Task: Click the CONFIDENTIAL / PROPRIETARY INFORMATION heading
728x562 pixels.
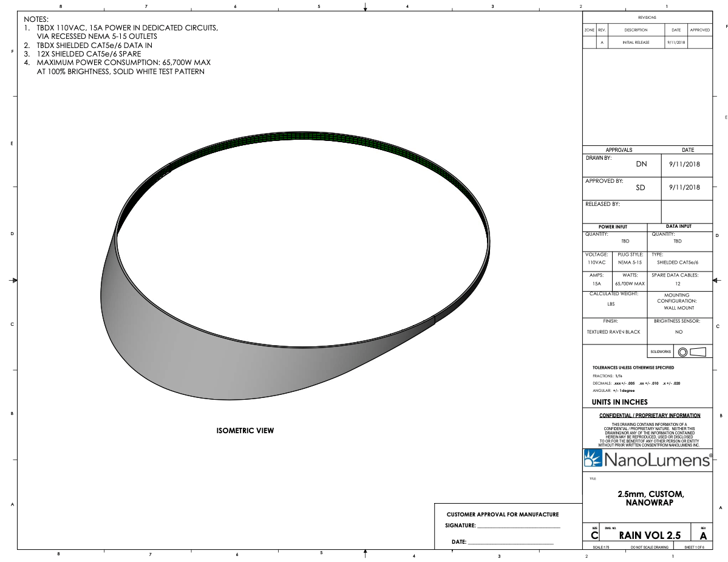Action: pyautogui.click(x=650, y=416)
